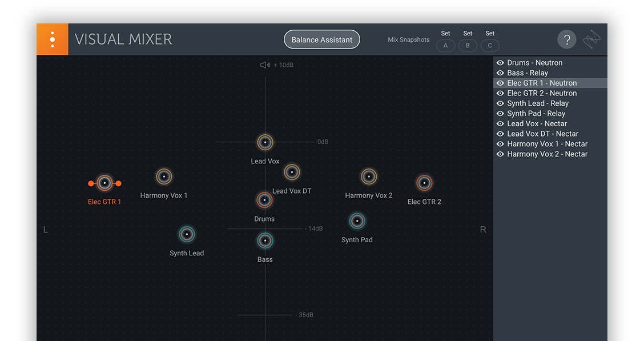Hide Drums - Neutron using its eye toggle

click(x=501, y=62)
